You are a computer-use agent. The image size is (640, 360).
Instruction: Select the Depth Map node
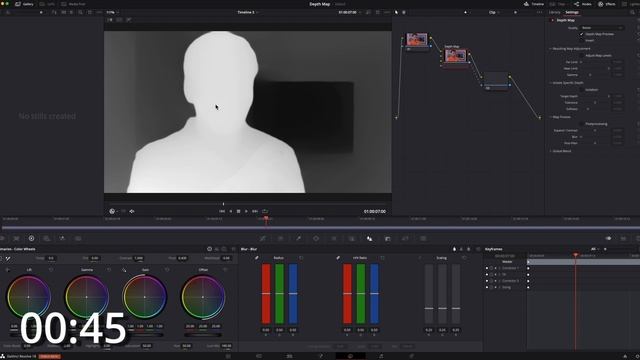pos(455,56)
